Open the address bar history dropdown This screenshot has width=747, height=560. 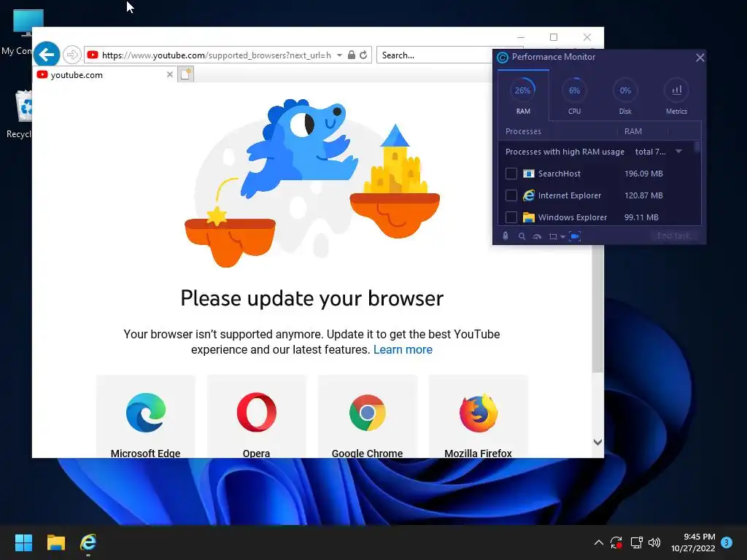tap(339, 55)
